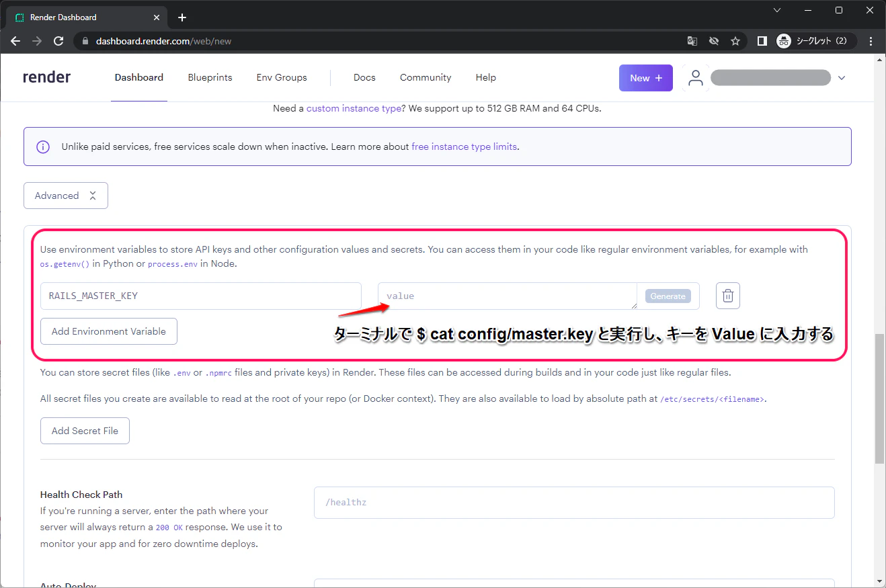The image size is (886, 588).
Task: Reload the page with refresh icon
Action: click(x=58, y=41)
